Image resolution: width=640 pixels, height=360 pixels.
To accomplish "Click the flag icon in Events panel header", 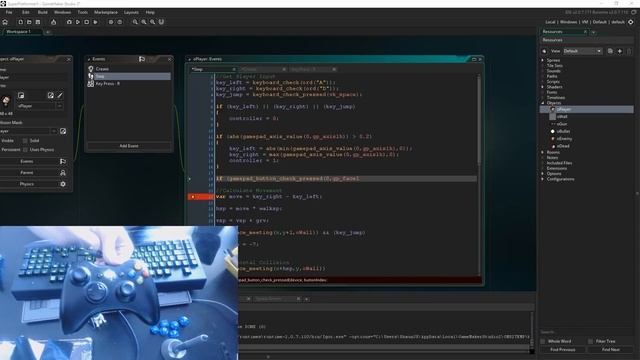I will (x=142, y=59).
